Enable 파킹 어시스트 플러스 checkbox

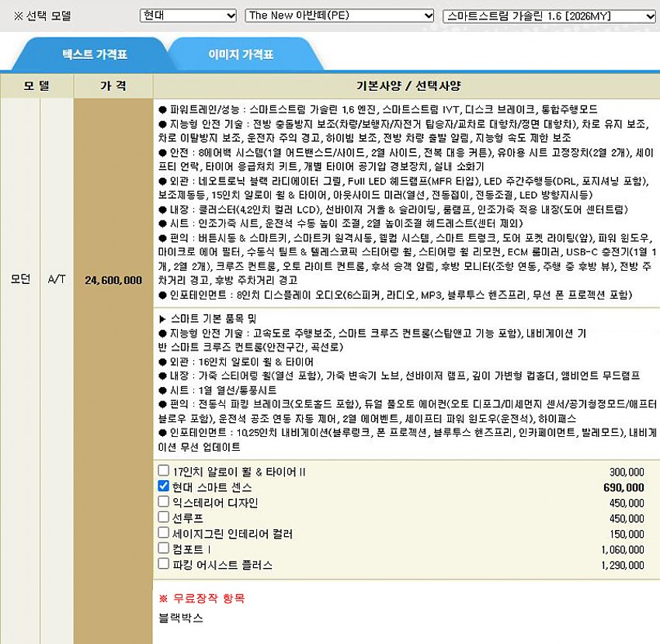tap(163, 564)
